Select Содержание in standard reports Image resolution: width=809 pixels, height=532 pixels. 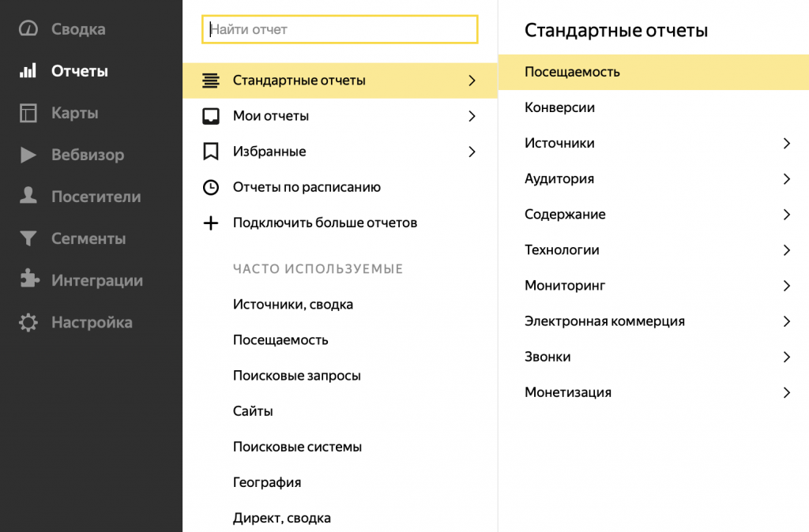coord(565,215)
